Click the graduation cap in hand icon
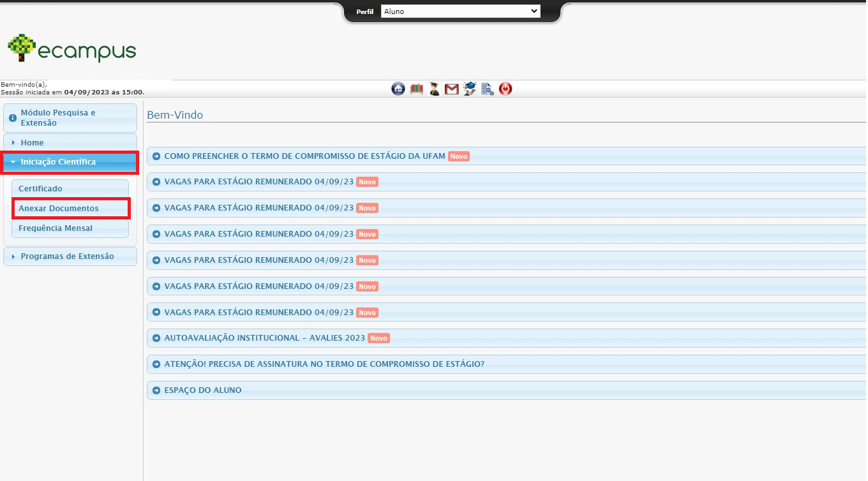This screenshot has width=868, height=481. [470, 89]
